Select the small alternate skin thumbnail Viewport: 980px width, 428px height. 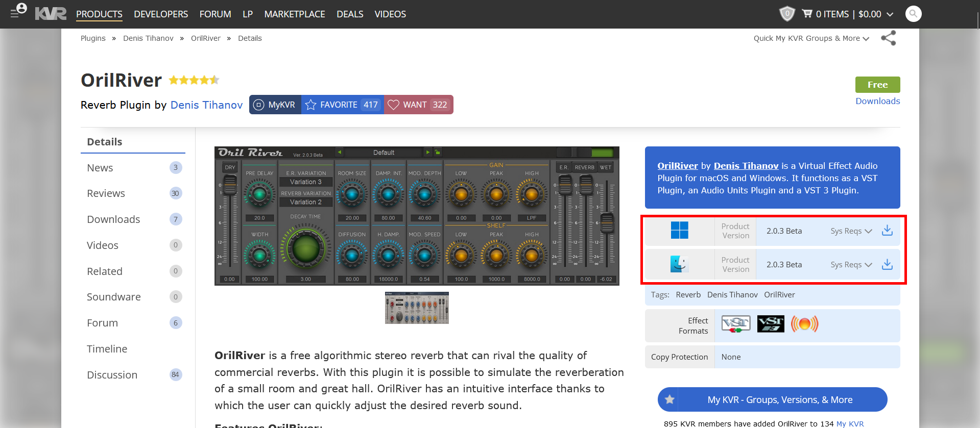(417, 308)
